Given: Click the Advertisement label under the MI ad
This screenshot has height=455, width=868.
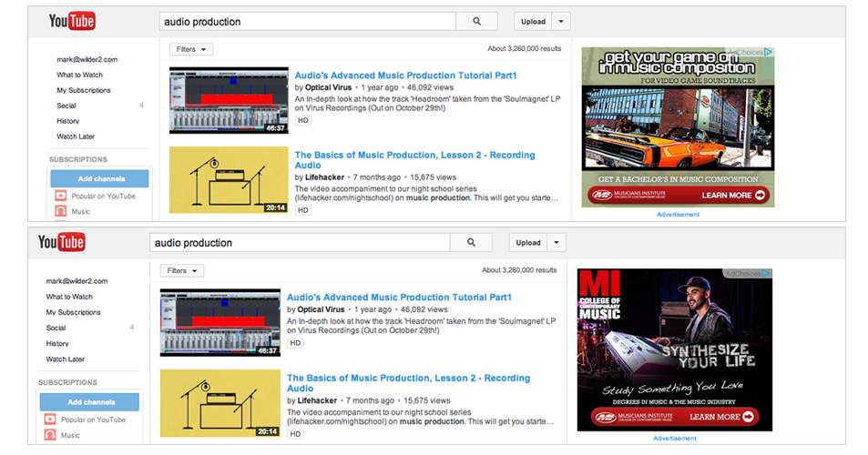Looking at the screenshot, I should (x=675, y=438).
